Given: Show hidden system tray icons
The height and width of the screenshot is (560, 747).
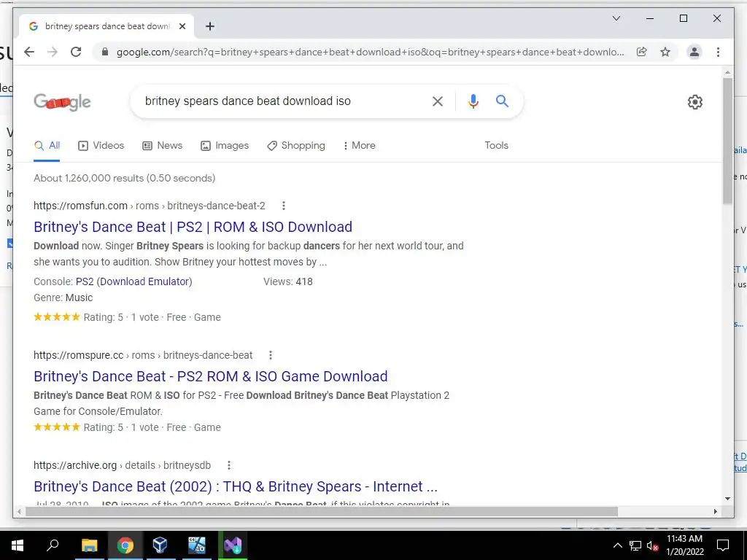Looking at the screenshot, I should (x=617, y=545).
